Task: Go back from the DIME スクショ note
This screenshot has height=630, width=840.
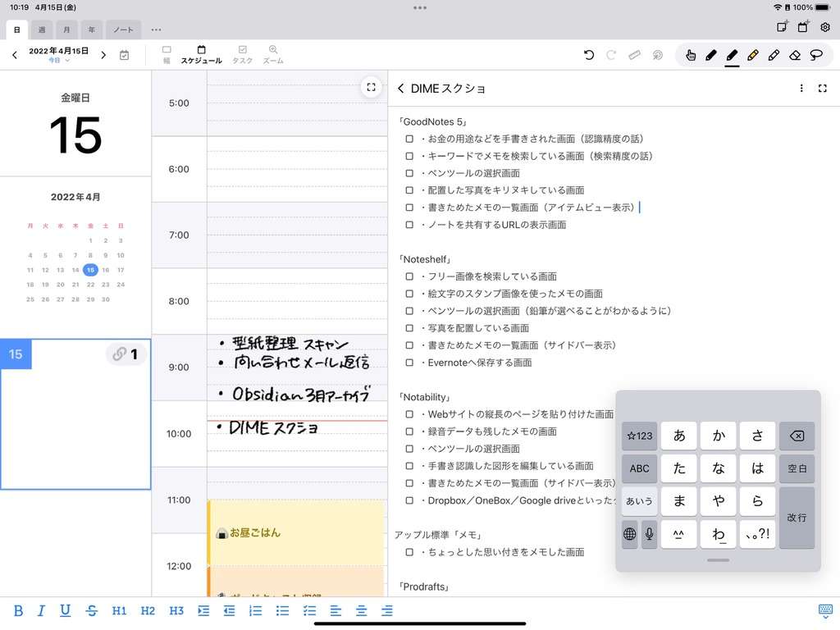Action: pyautogui.click(x=400, y=89)
